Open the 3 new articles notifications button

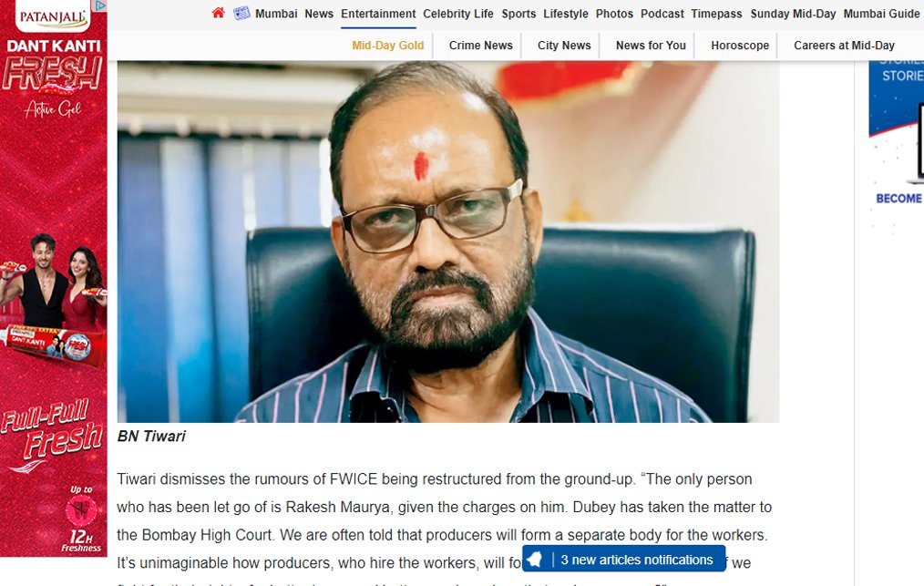pyautogui.click(x=623, y=559)
